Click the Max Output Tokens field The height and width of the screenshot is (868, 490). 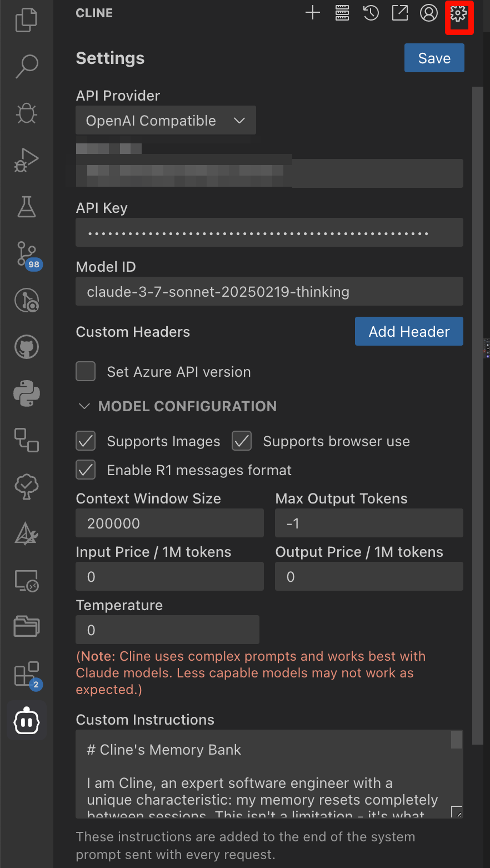pos(369,523)
